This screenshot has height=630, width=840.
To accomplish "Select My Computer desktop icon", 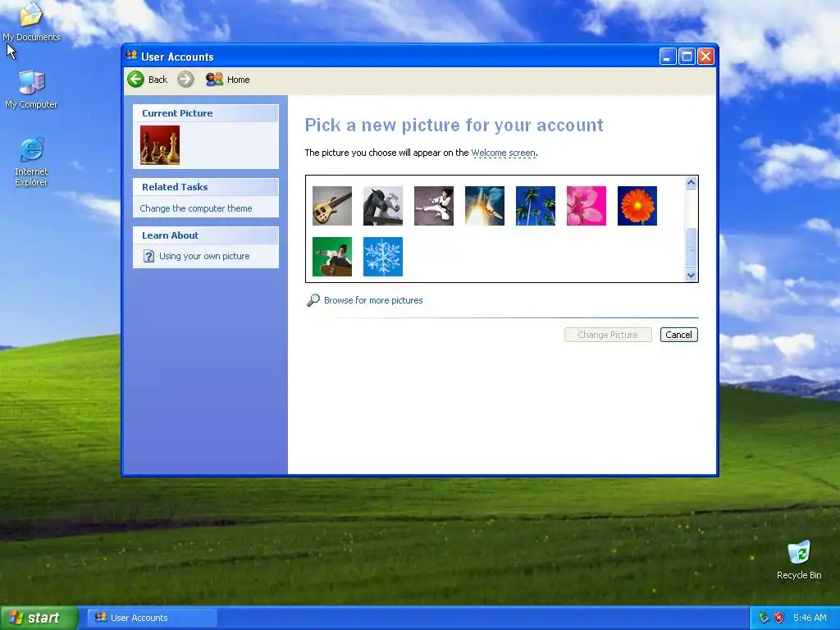I will [31, 89].
